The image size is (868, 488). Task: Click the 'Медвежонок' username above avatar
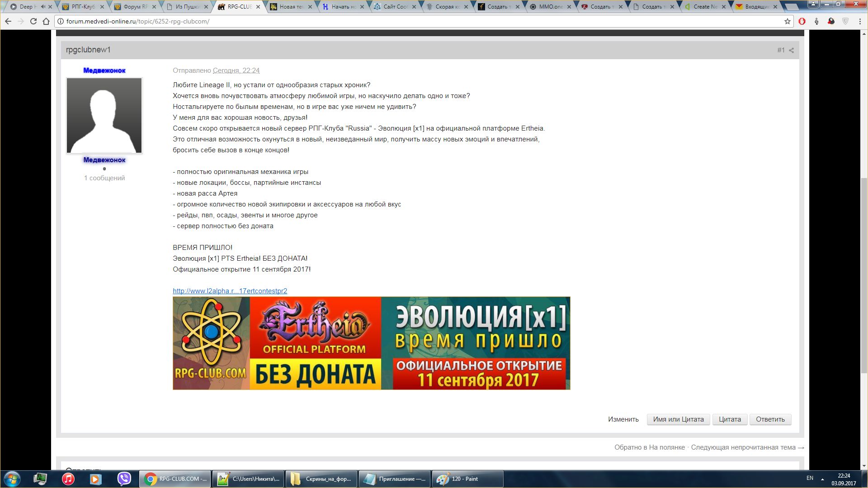click(x=104, y=70)
